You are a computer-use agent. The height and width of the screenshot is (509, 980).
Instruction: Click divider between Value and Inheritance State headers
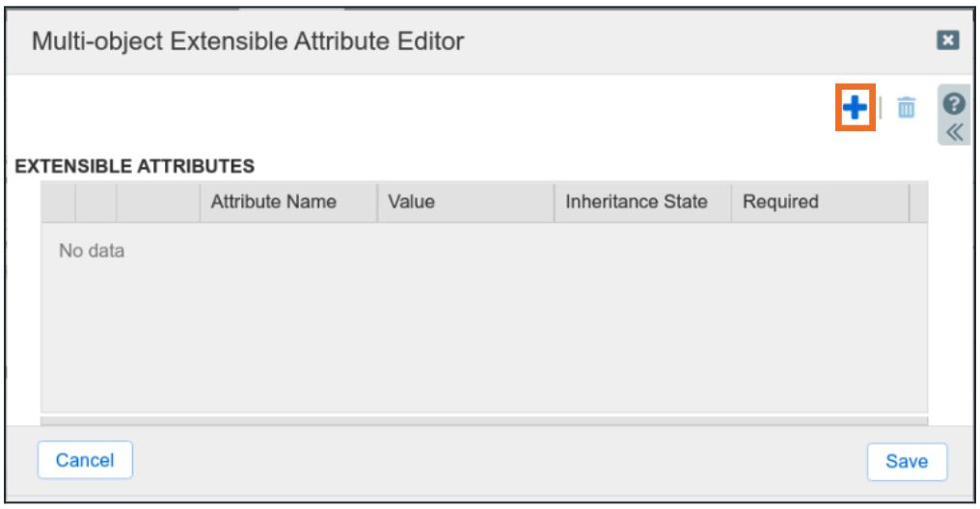tap(555, 202)
